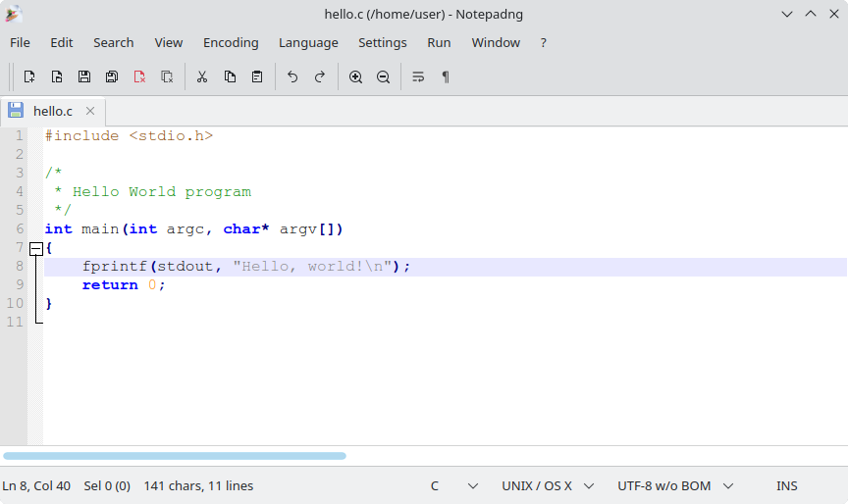Click the Redo arrow icon
Image resolution: width=848 pixels, height=504 pixels.
pyautogui.click(x=320, y=76)
